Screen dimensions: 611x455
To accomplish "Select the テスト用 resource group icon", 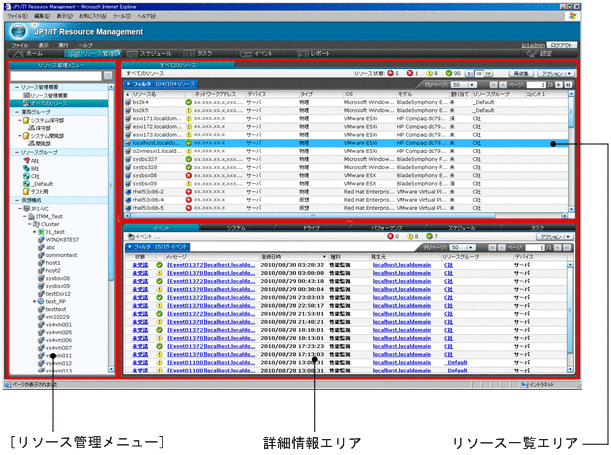I will [26, 192].
